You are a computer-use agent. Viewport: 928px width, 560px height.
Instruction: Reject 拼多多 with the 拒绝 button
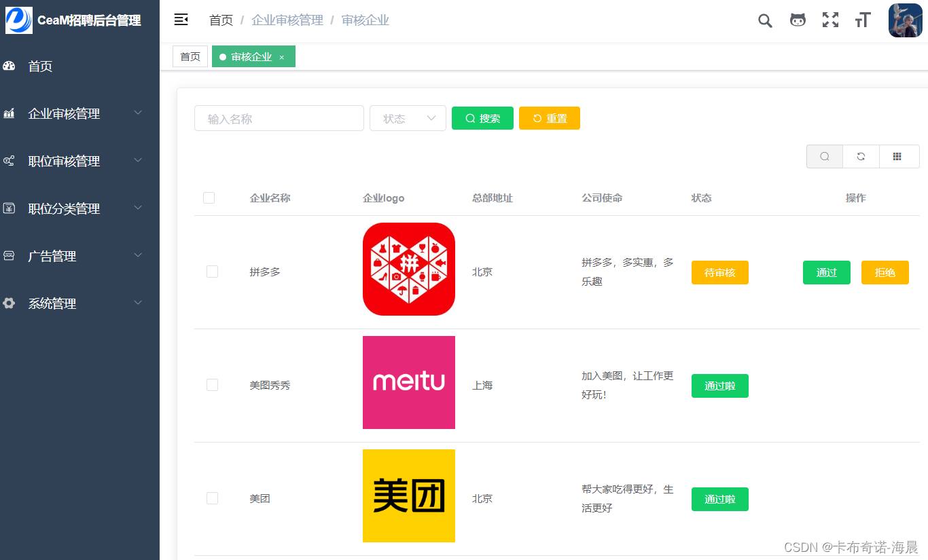pos(885,272)
